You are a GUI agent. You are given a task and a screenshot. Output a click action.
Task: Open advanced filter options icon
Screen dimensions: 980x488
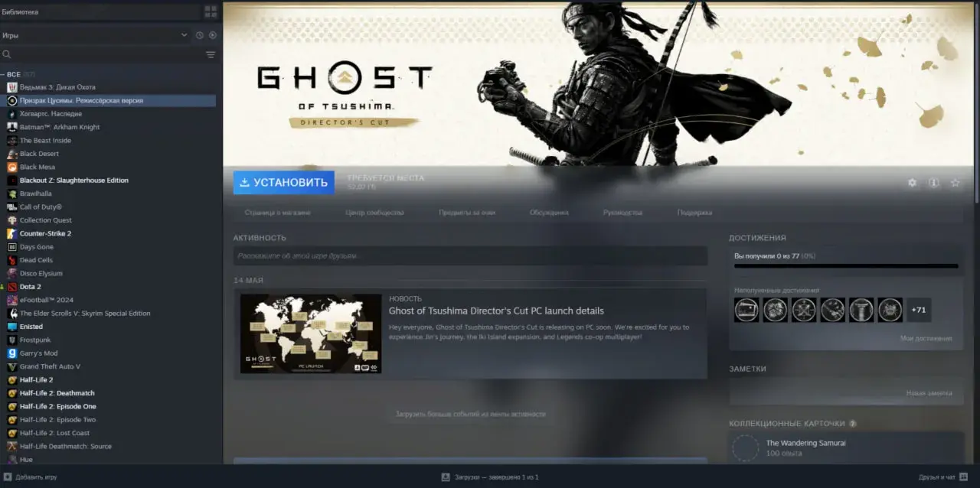[211, 54]
